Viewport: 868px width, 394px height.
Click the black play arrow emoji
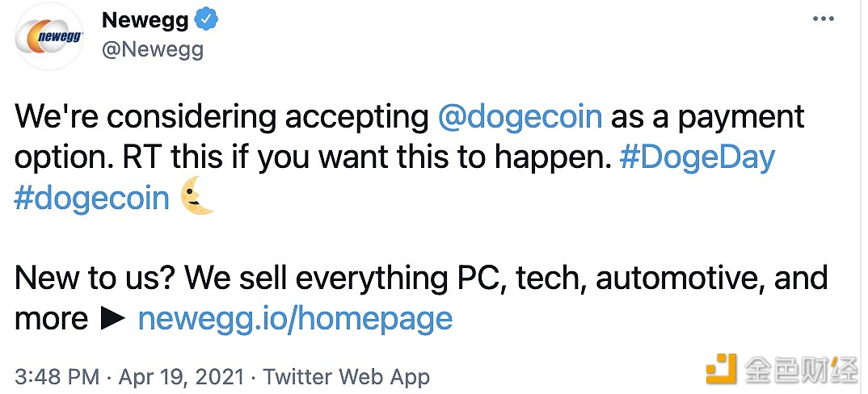coord(113,319)
